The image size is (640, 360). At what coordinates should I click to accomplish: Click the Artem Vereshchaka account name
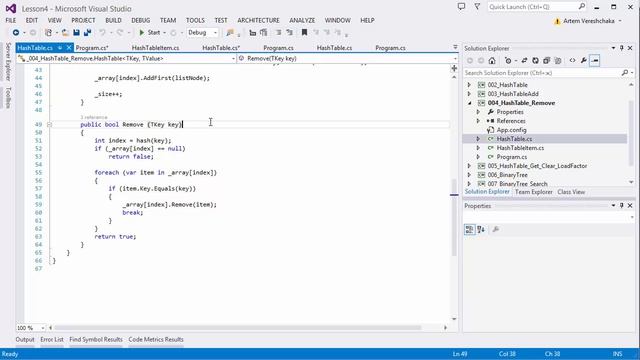tap(589, 21)
